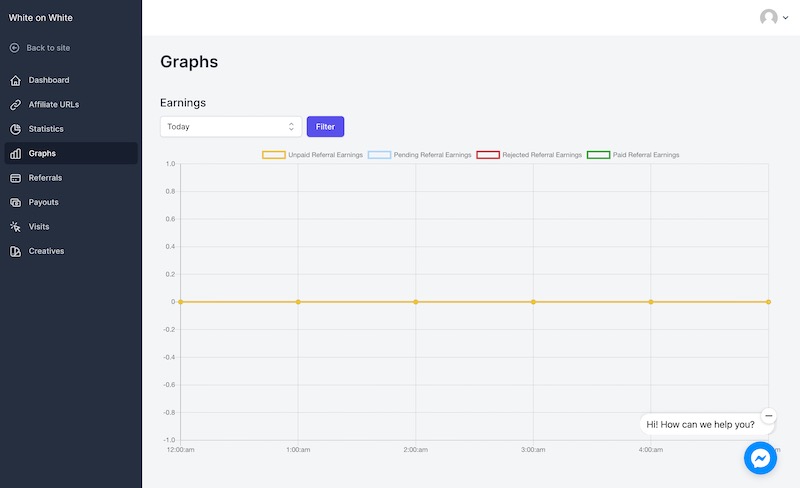Viewport: 800px width, 488px height.
Task: Click the Statistics pie chart icon
Action: tap(15, 129)
